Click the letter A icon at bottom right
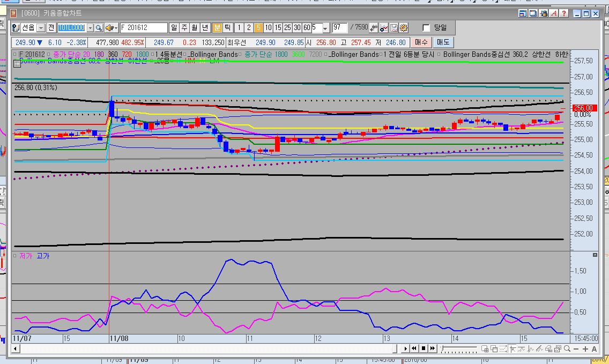 coord(594,348)
